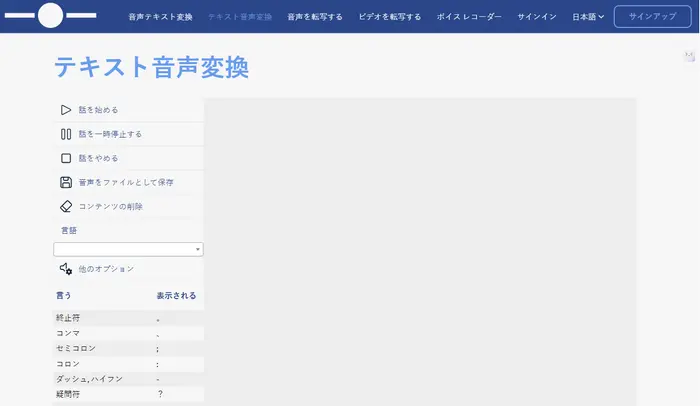Click the site logo in header

50,15
